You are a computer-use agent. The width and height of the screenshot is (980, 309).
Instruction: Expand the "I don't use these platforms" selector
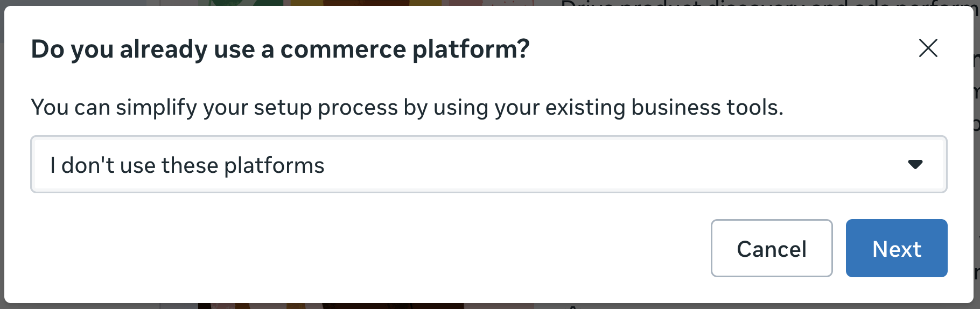click(488, 164)
